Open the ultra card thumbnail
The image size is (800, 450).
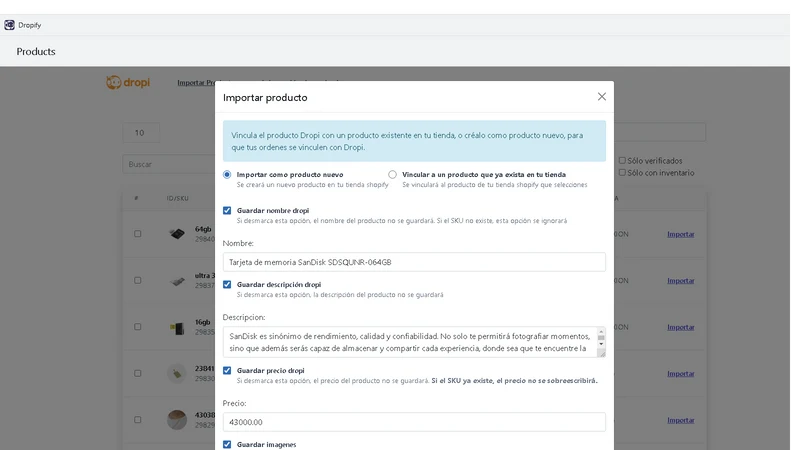click(x=177, y=281)
